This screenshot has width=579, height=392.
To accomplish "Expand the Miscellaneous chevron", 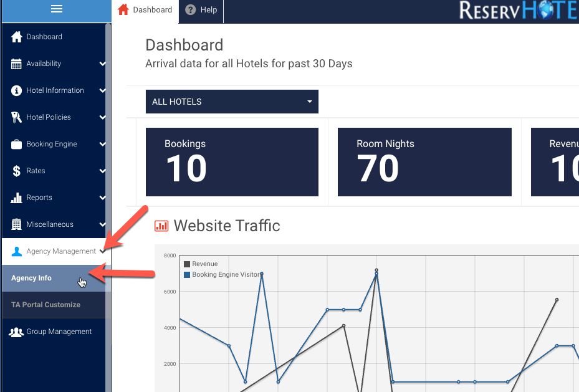I will pyautogui.click(x=102, y=224).
